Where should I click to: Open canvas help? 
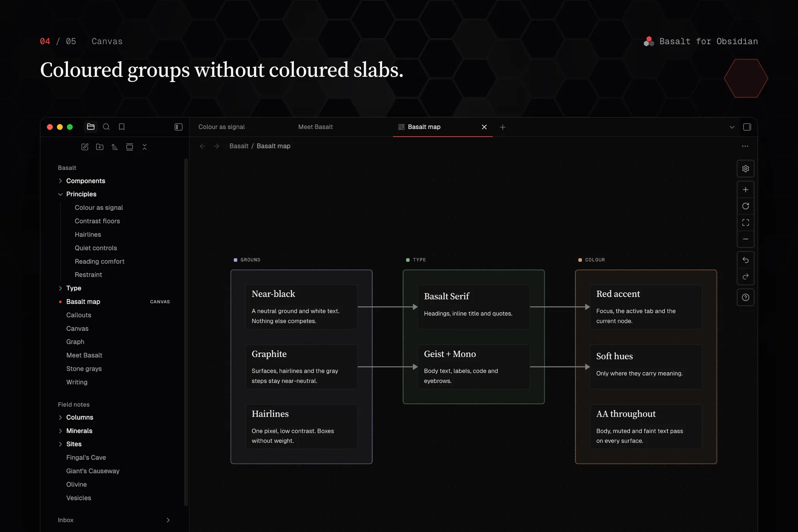tap(745, 297)
